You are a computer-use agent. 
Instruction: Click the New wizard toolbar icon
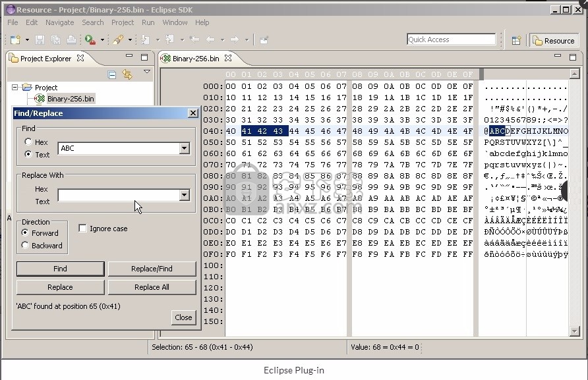16,40
